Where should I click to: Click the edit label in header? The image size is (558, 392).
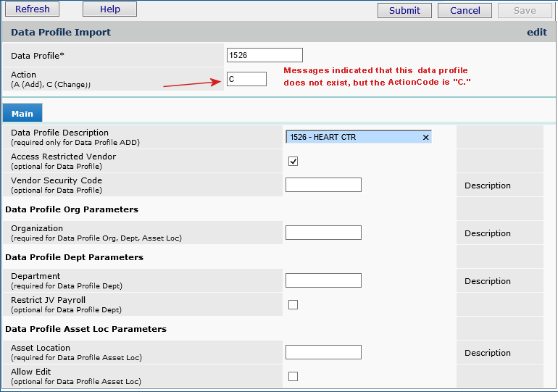[536, 33]
